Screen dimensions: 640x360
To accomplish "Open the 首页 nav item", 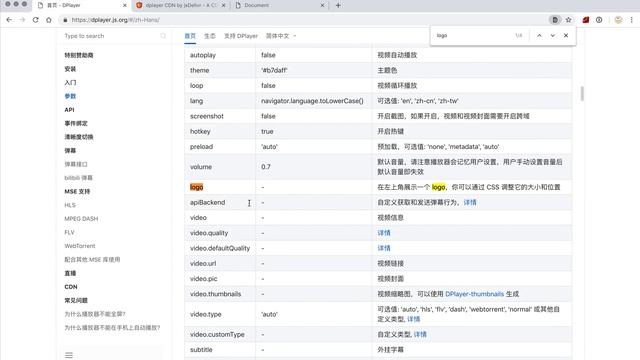I will pyautogui.click(x=190, y=36).
